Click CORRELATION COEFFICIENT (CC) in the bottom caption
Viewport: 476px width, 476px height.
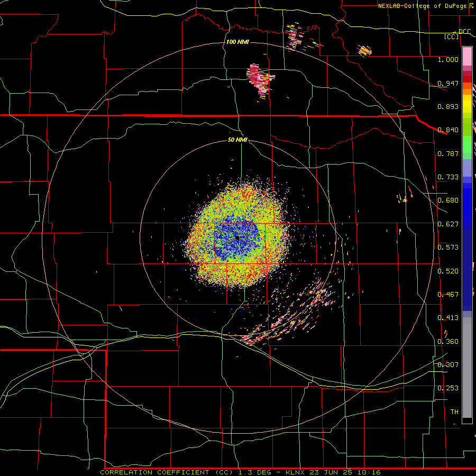(167, 472)
